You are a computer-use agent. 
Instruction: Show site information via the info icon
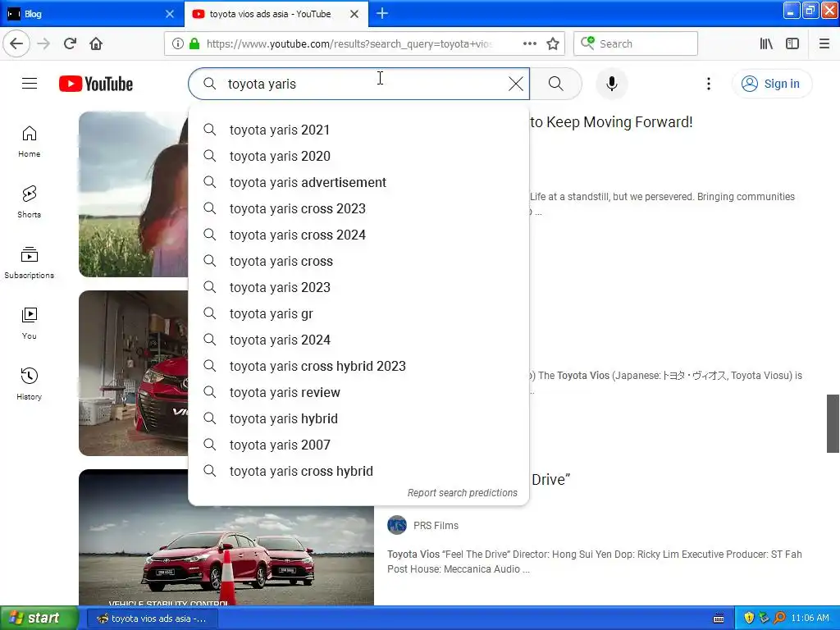(178, 43)
